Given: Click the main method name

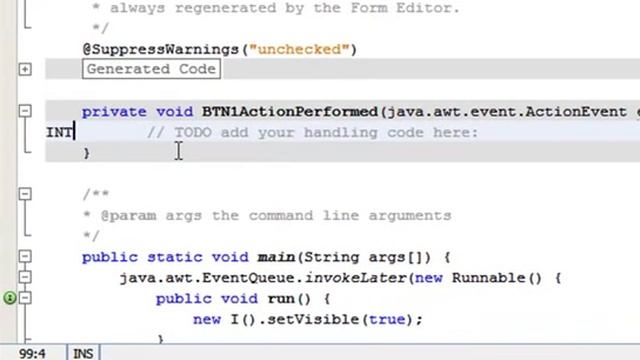Looking at the screenshot, I should pos(277,257).
